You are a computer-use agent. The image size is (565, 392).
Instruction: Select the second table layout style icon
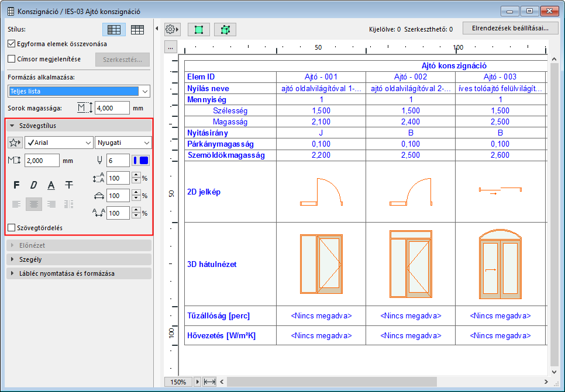coord(138,30)
